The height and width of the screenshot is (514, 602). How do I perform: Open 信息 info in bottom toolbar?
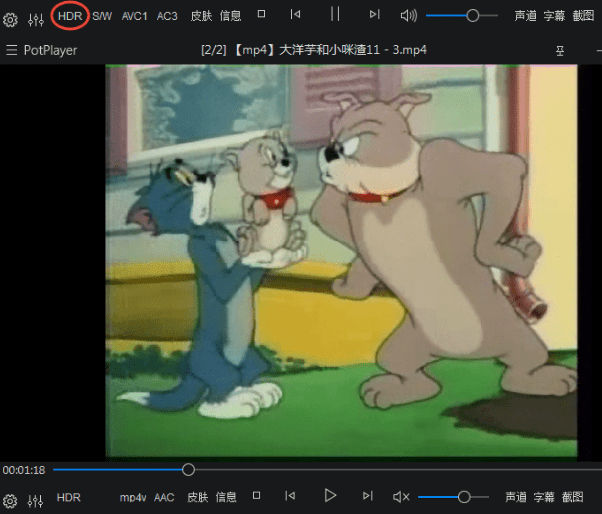click(x=226, y=497)
